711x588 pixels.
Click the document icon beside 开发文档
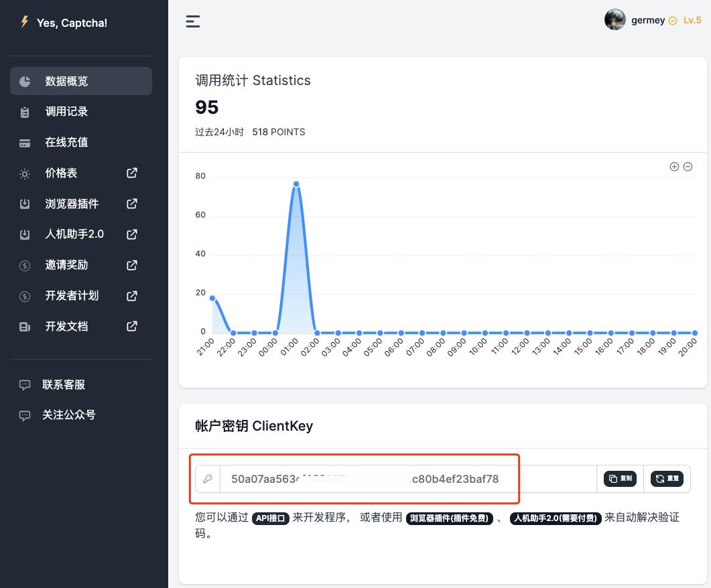[25, 327]
